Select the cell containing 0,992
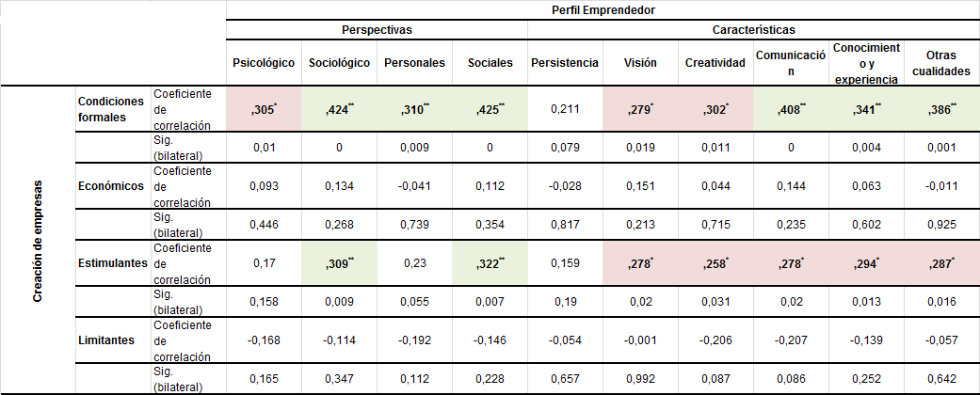Screen dimensions: 980x395 640,379
